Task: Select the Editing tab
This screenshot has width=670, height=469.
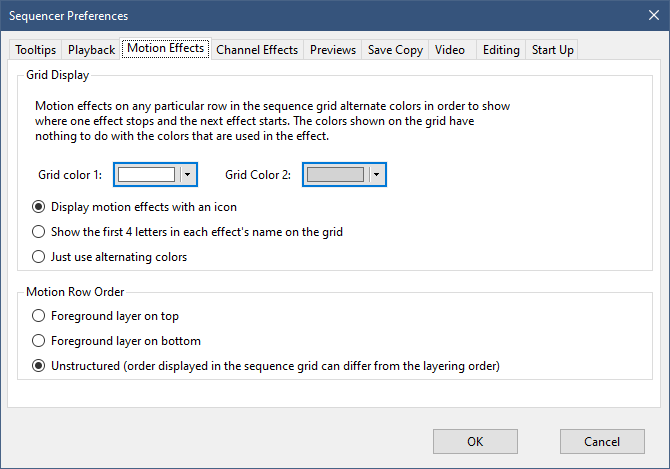Action: pos(501,50)
